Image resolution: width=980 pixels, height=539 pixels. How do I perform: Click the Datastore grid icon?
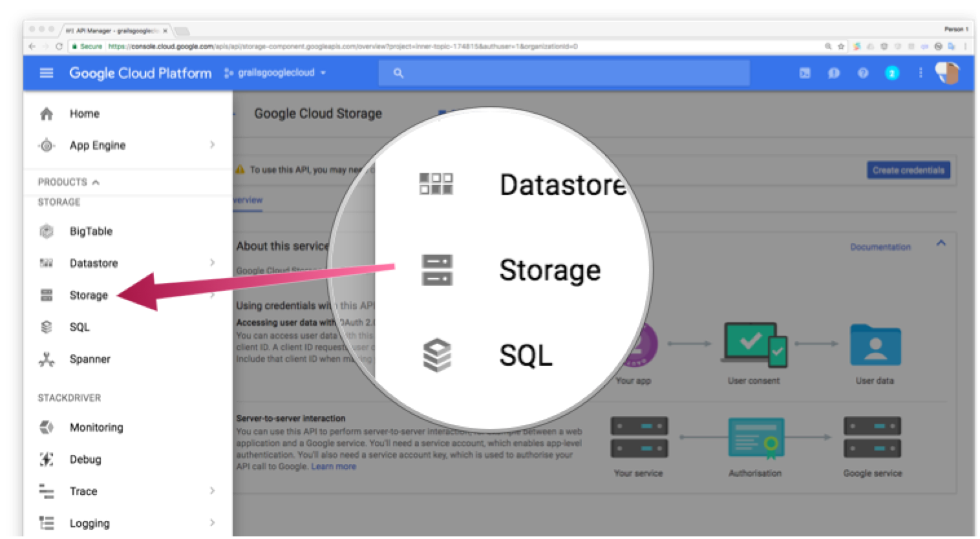point(47,263)
